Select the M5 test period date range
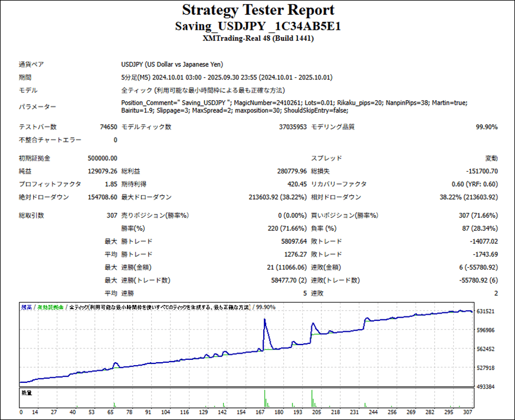The image size is (515, 420). coord(227,77)
